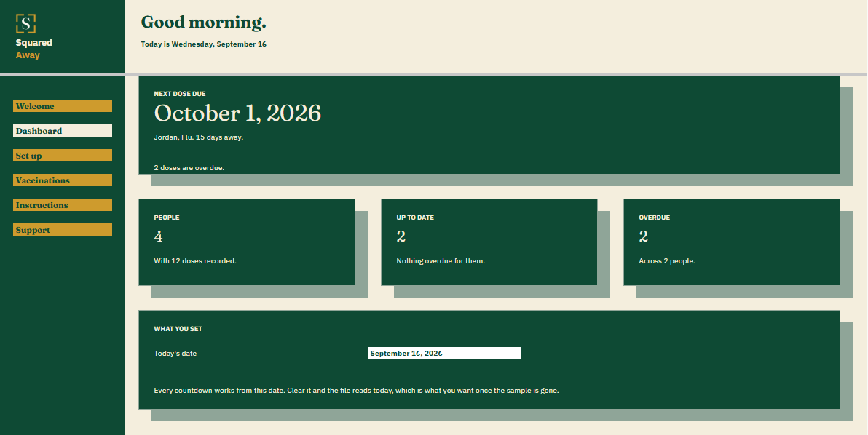
Task: Click the 'NEXT DOSE DUE' label
Action: [x=180, y=94]
